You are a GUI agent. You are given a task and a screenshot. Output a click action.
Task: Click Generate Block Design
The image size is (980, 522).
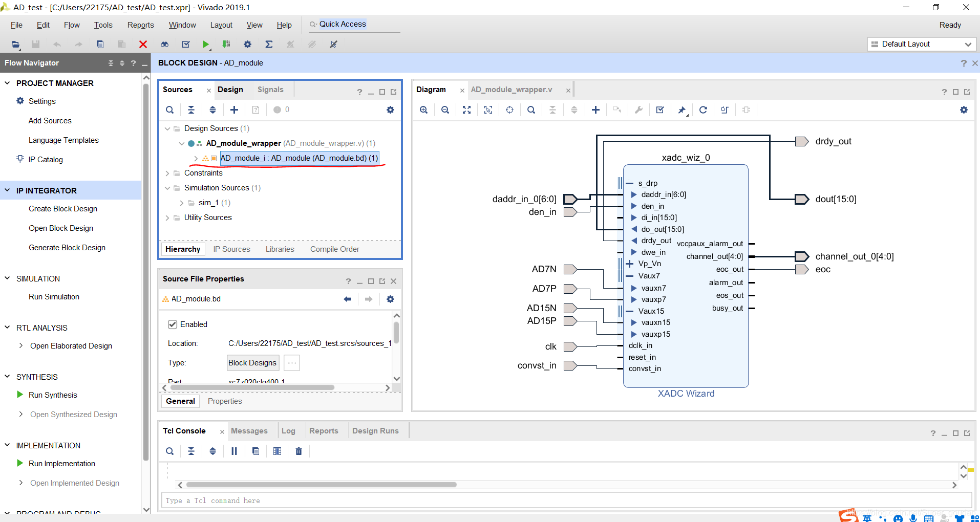coord(67,247)
